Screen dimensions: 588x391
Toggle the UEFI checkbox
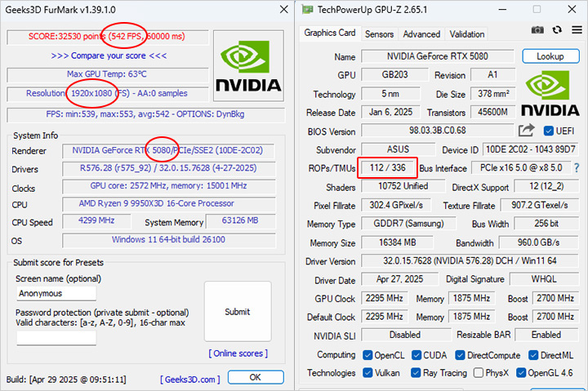point(548,131)
